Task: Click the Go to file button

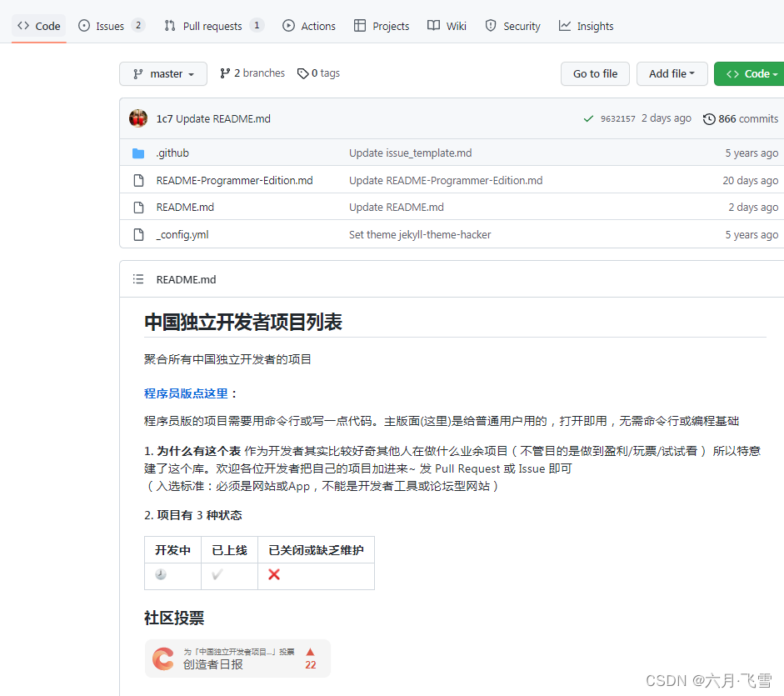Action: [x=595, y=73]
